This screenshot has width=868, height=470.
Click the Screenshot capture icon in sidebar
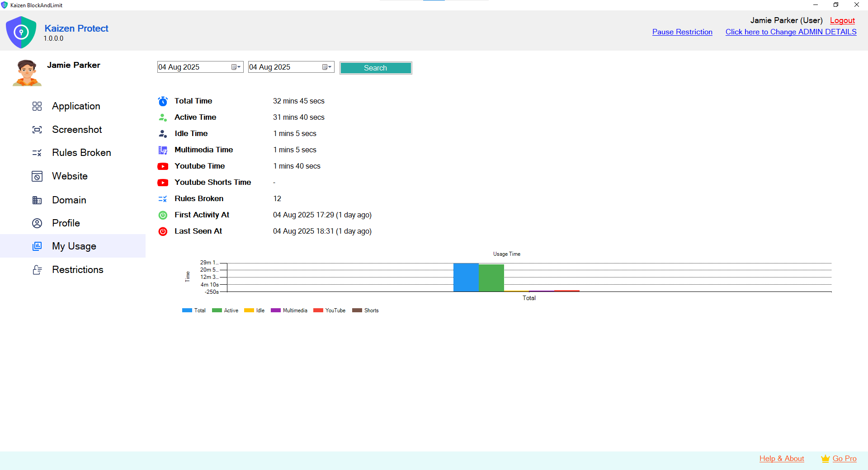[x=37, y=130]
